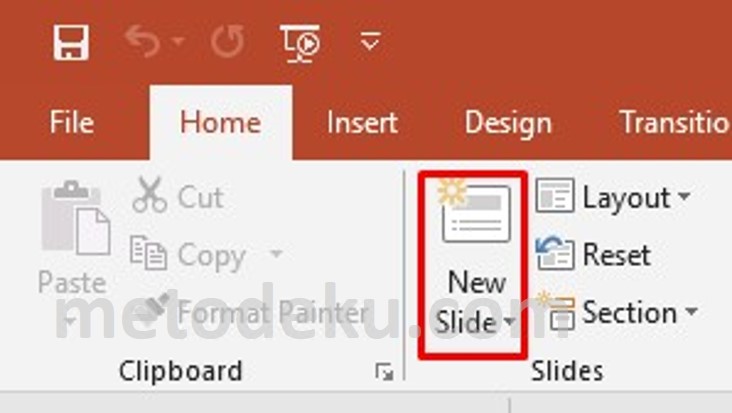This screenshot has width=732, height=413.
Task: Open the Copy options dropdown arrow
Action: click(276, 253)
